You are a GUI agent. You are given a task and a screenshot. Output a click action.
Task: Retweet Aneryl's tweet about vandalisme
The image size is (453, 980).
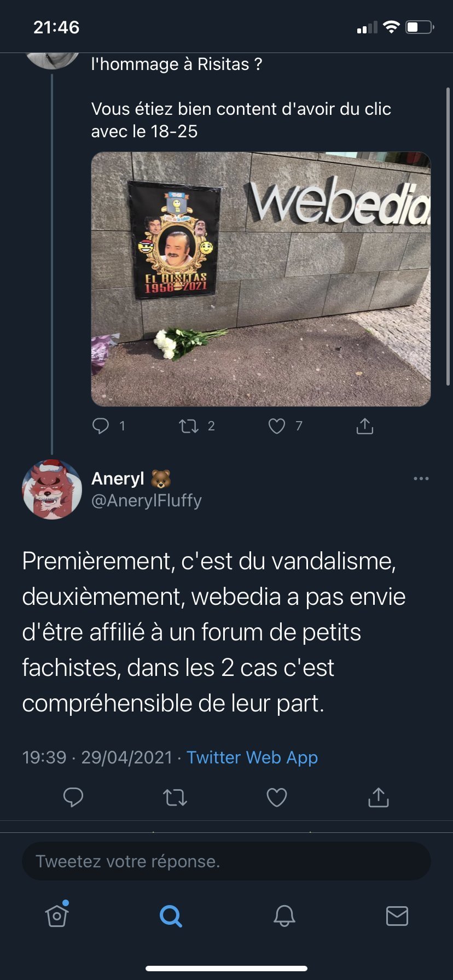175,797
